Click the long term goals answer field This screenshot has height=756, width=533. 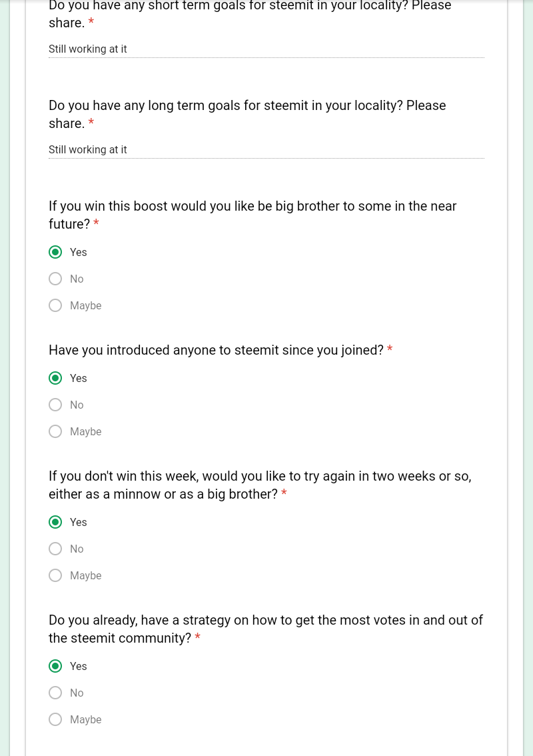click(x=266, y=150)
